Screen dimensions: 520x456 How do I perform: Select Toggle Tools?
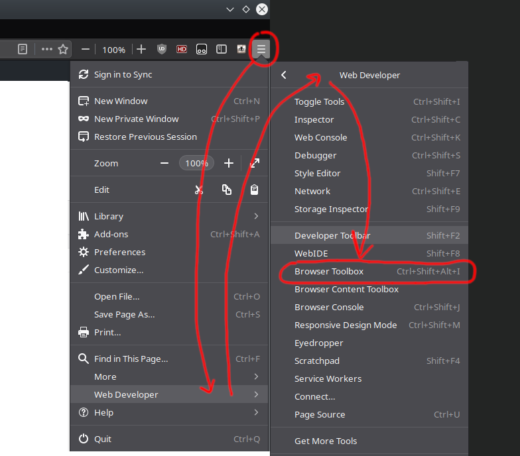[369, 102]
